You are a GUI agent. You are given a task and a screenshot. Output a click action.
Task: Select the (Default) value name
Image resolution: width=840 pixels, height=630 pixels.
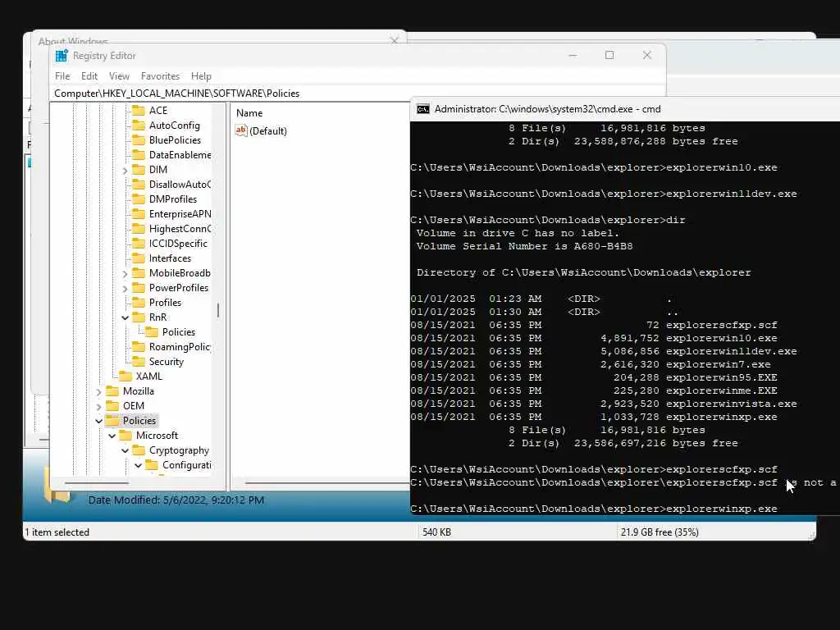268,131
